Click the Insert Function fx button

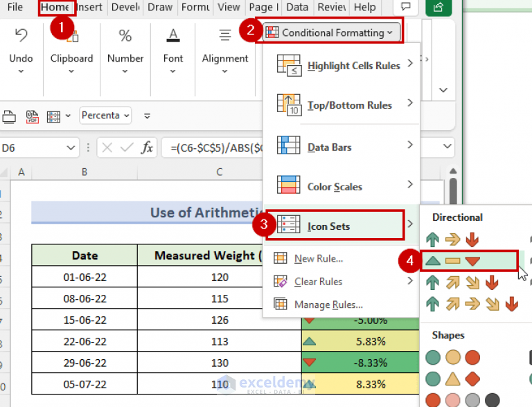point(148,148)
